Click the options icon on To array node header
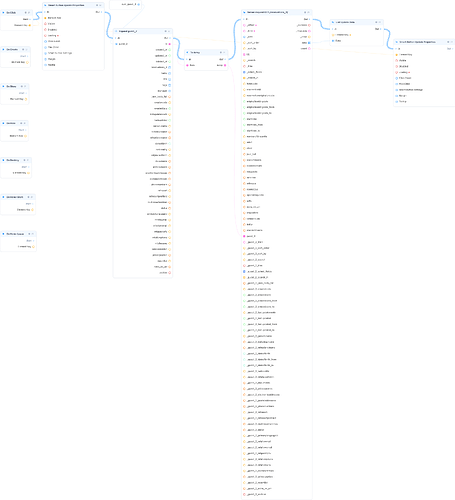 tap(221, 52)
